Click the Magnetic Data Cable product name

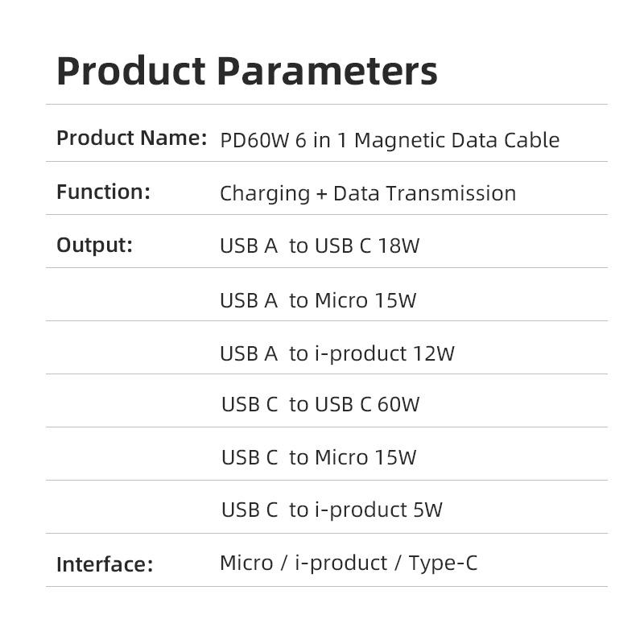pyautogui.click(x=456, y=140)
